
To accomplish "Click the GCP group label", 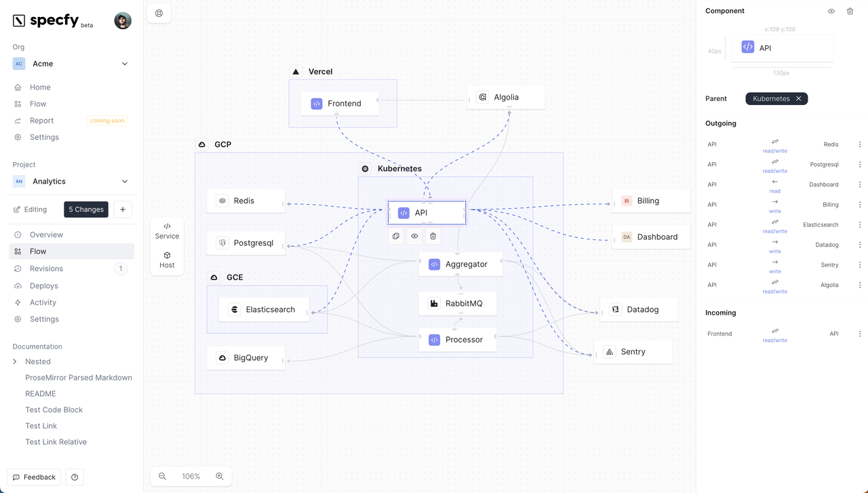I will (x=223, y=144).
